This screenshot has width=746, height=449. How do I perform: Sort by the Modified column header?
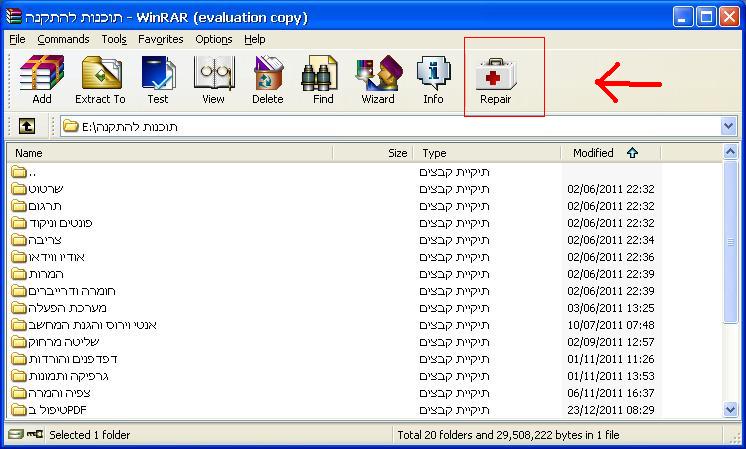[x=610, y=153]
